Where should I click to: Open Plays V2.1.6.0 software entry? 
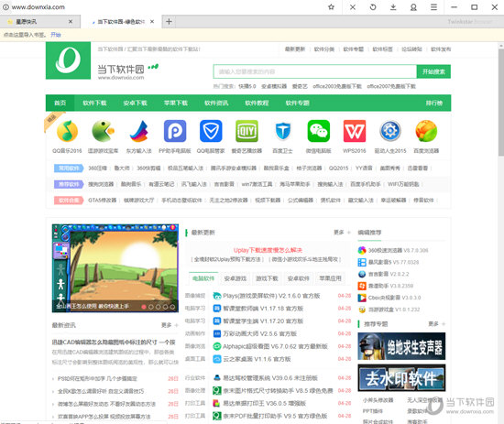[271, 296]
